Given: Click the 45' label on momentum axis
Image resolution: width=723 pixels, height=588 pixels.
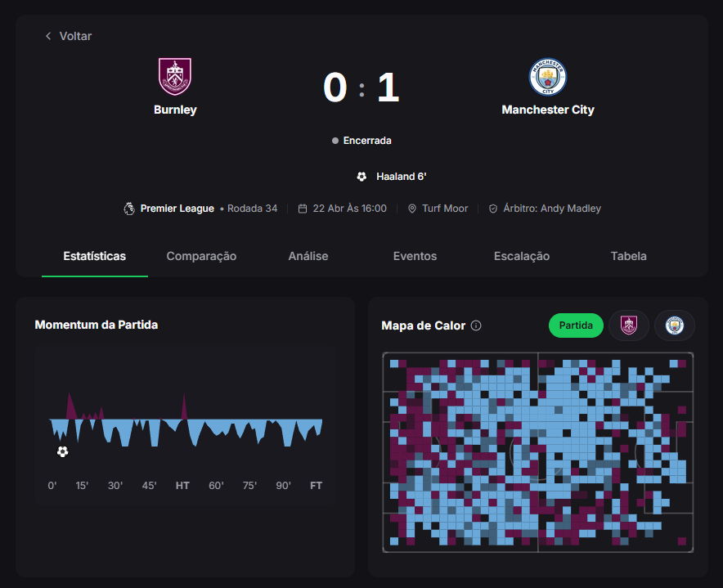Looking at the screenshot, I should (x=149, y=486).
